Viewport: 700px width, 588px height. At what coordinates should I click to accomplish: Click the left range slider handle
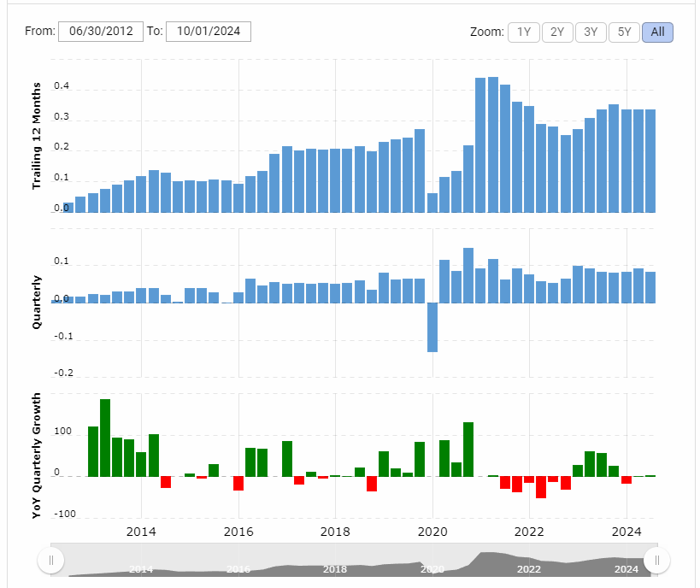point(51,560)
